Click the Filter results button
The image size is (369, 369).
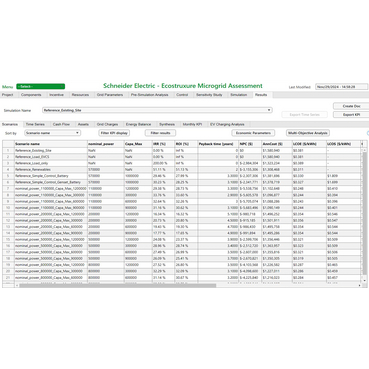coord(160,133)
